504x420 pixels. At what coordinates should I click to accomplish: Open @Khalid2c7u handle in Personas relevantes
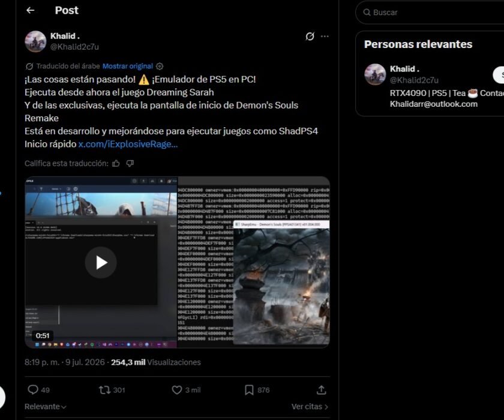point(414,80)
